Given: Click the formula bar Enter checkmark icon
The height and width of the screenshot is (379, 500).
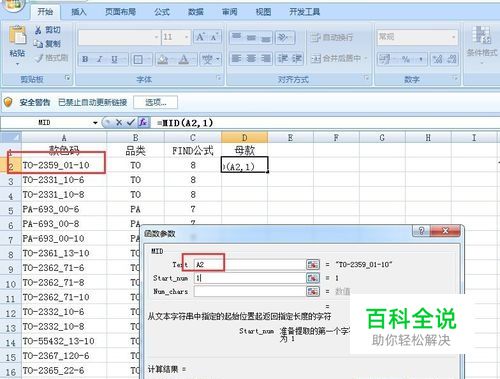Looking at the screenshot, I should click(130, 123).
